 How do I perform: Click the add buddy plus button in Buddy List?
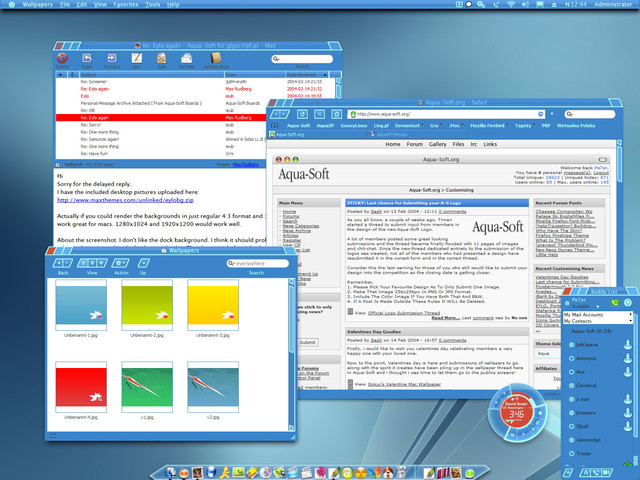[x=569, y=473]
